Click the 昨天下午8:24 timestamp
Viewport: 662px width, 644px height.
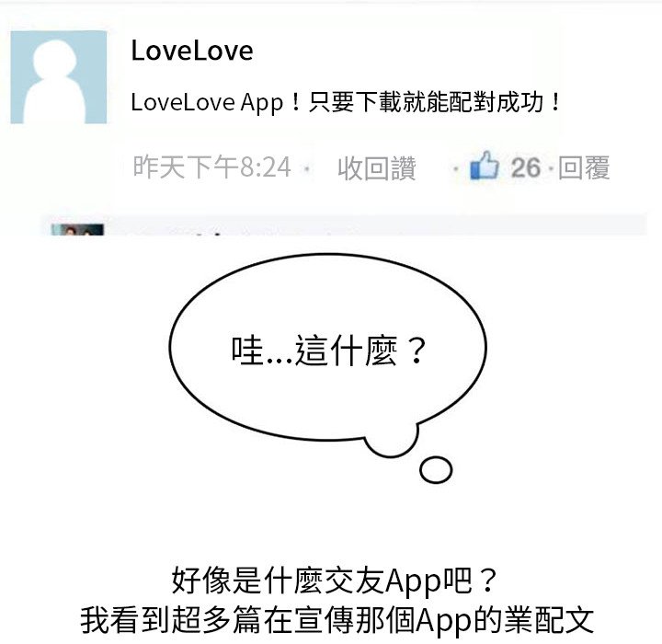pyautogui.click(x=212, y=167)
